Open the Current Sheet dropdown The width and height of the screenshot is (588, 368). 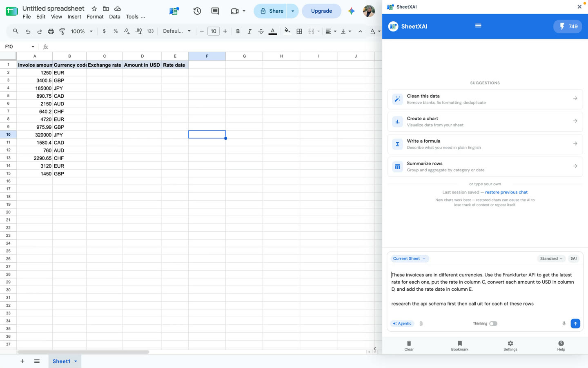click(x=410, y=258)
